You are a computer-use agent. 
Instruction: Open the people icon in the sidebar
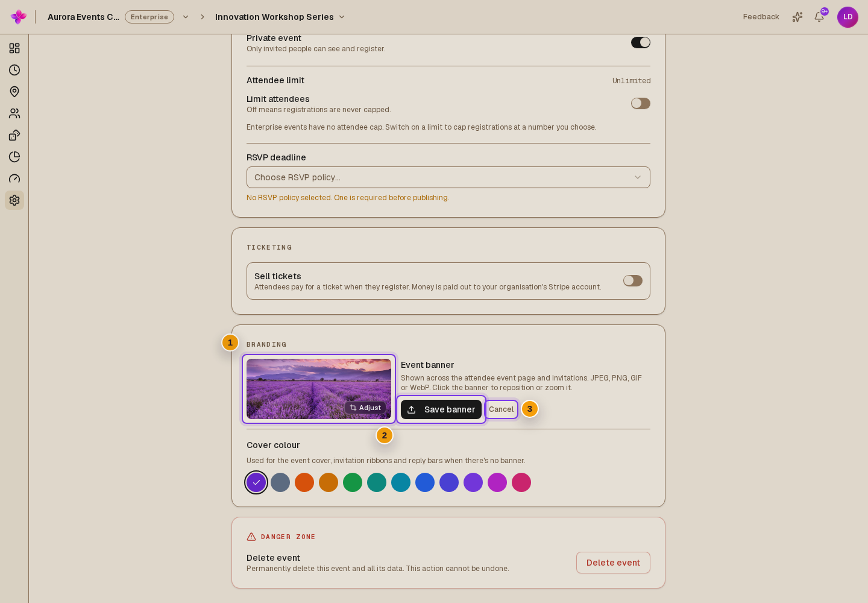pos(14,113)
